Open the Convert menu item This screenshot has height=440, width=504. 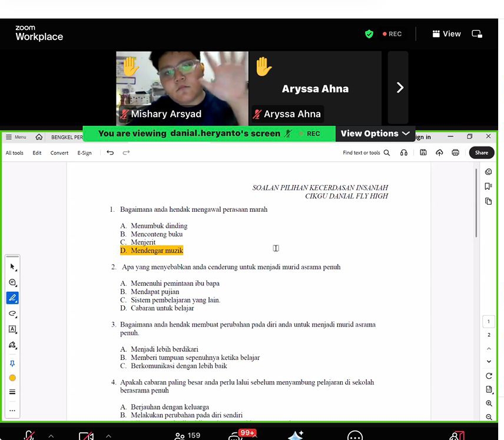pos(59,153)
